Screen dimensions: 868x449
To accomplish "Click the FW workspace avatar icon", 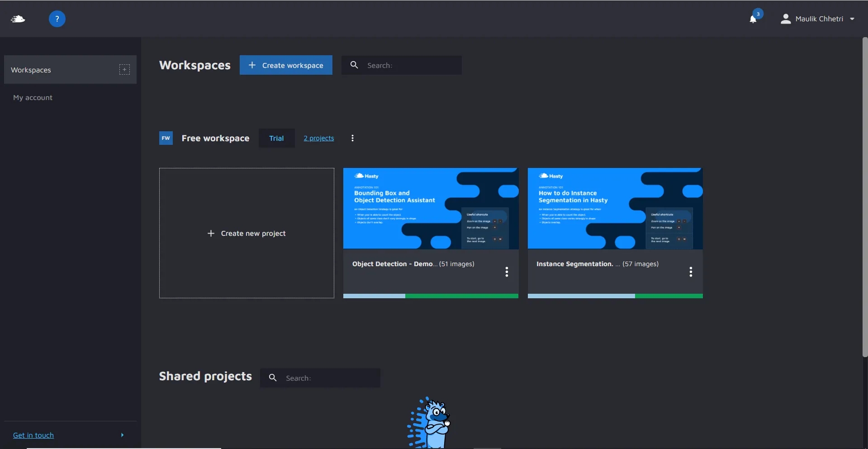I will coord(166,138).
